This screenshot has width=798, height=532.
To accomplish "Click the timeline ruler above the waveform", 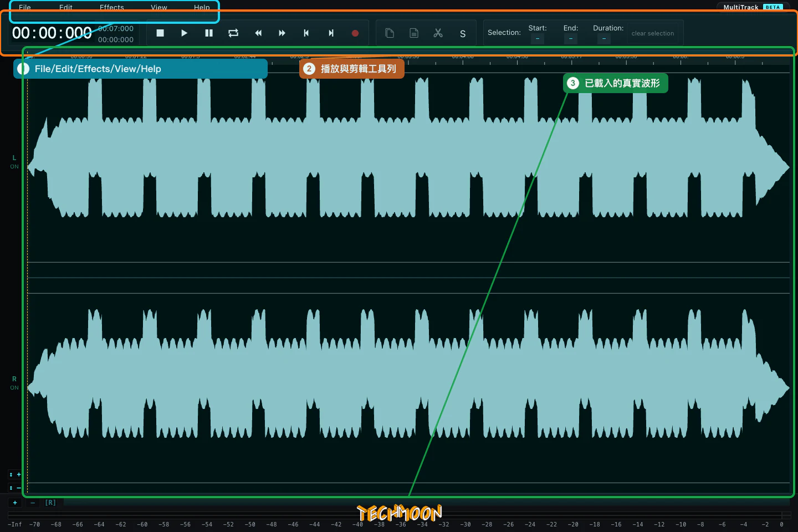I will click(408, 60).
